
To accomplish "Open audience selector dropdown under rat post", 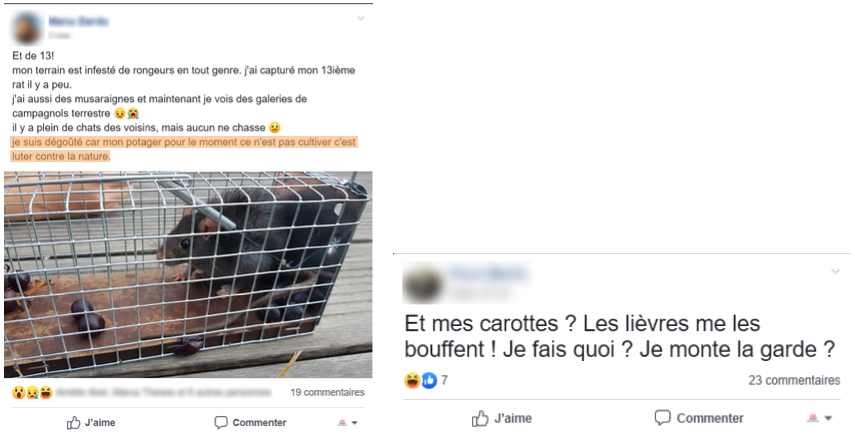I will coord(347,423).
